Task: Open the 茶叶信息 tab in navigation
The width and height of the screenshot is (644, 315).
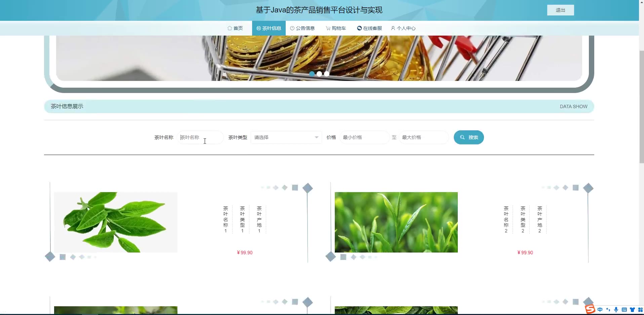Action: click(269, 28)
